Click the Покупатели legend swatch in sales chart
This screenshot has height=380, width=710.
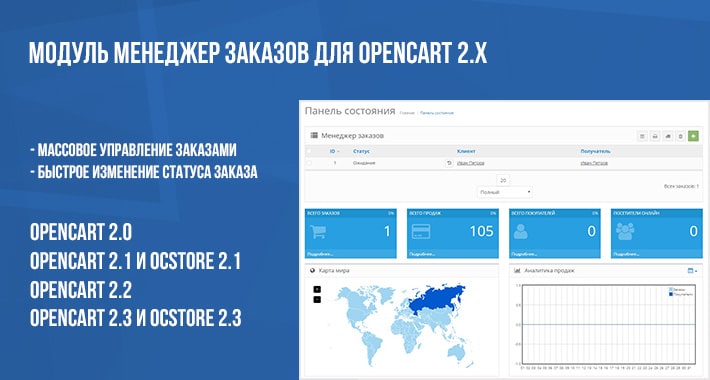(671, 294)
